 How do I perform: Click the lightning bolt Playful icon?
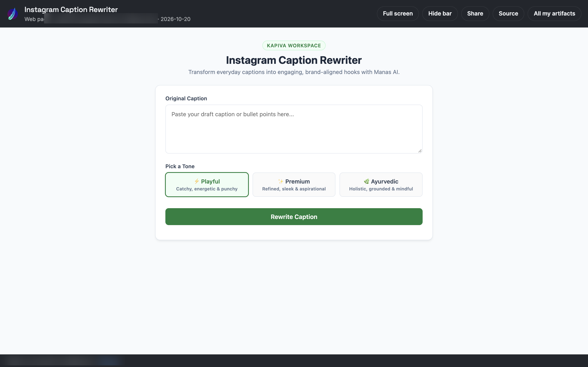click(x=197, y=181)
